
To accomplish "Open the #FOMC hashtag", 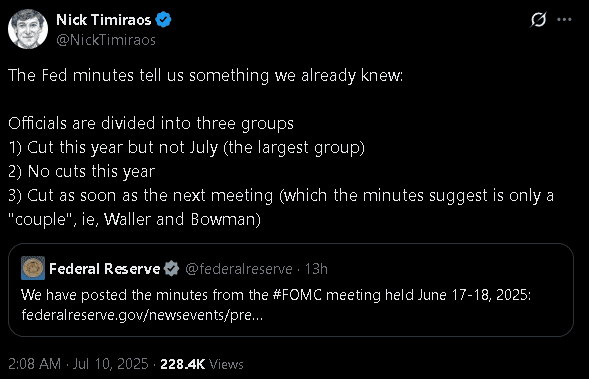I will pos(297,295).
